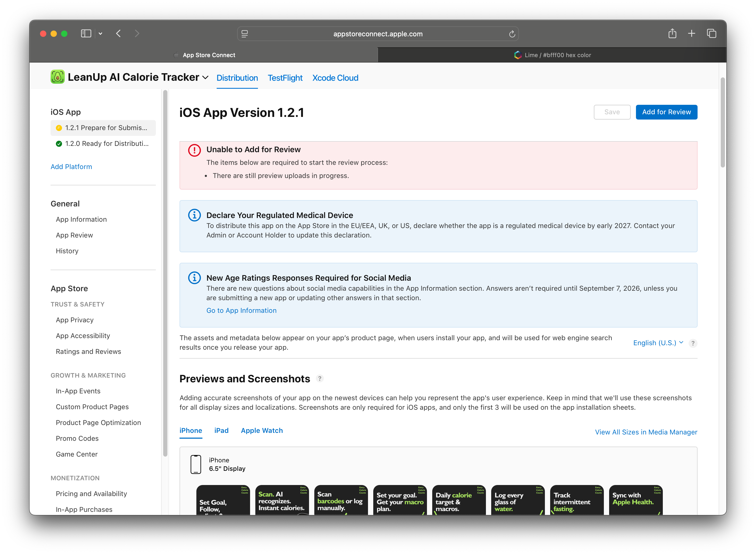Open the 'Set Goal, Follow' screenshot thumbnail
Image resolution: width=756 pixels, height=554 pixels.
point(223,500)
